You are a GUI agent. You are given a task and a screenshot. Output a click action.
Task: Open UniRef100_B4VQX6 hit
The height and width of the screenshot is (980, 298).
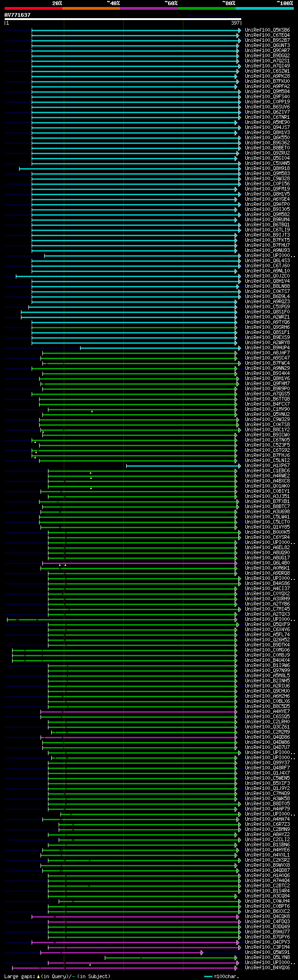point(267,968)
